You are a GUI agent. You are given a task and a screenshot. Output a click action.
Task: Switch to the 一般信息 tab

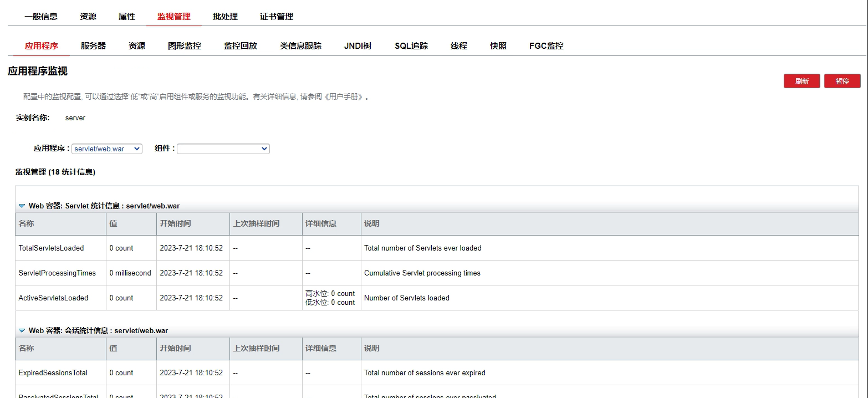[41, 17]
